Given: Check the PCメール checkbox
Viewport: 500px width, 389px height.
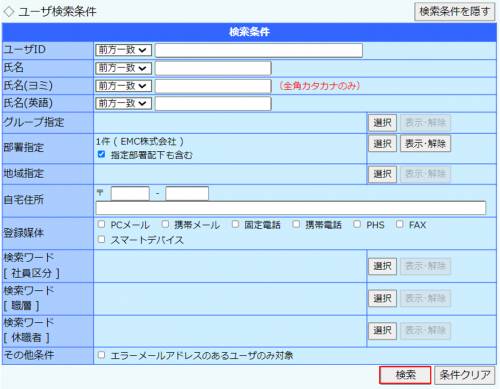Looking at the screenshot, I should click(x=102, y=224).
